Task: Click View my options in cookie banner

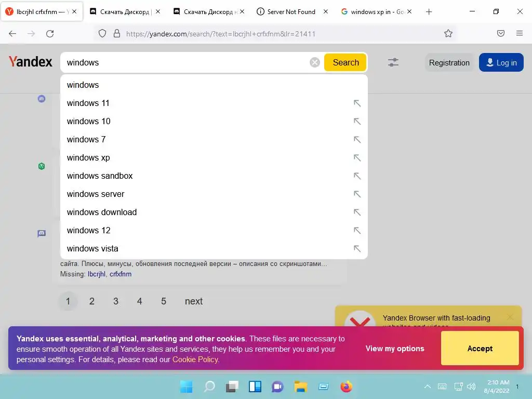Action: [395, 349]
